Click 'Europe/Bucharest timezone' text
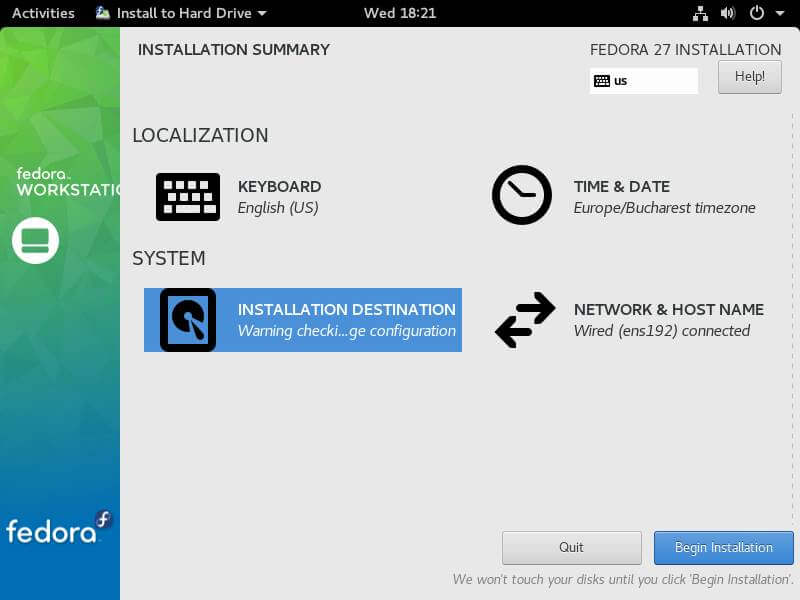Screen dimensions: 800x600 point(664,208)
